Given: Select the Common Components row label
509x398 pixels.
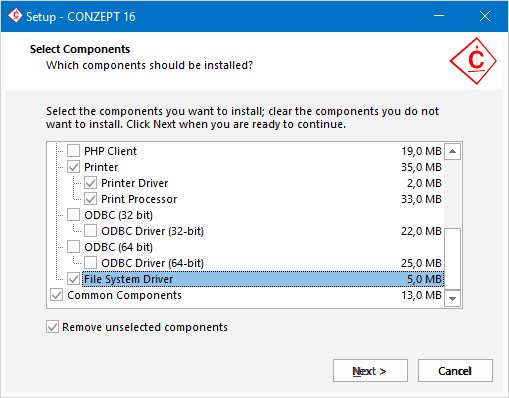Looking at the screenshot, I should tap(124, 295).
